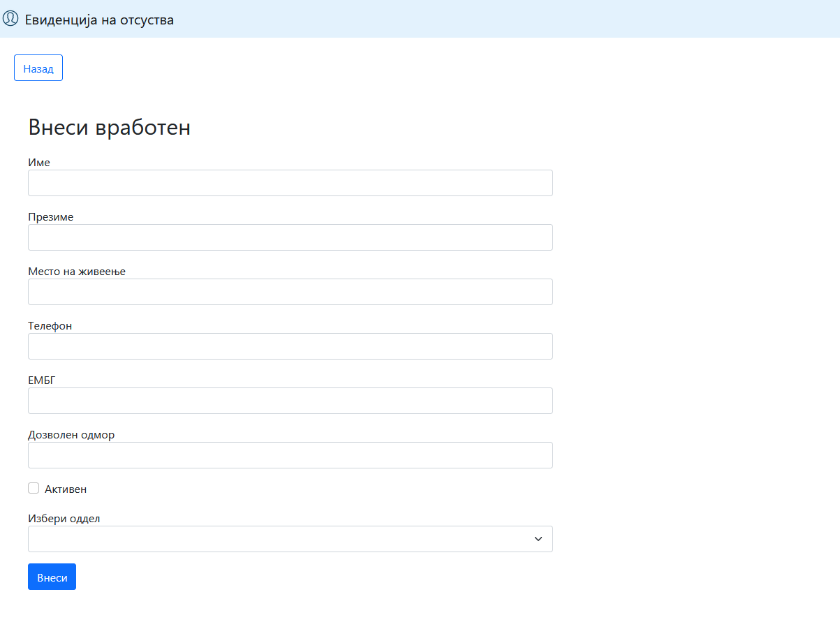Click the Име label above first field
Viewport: 840px width, 636px height.
click(x=39, y=162)
